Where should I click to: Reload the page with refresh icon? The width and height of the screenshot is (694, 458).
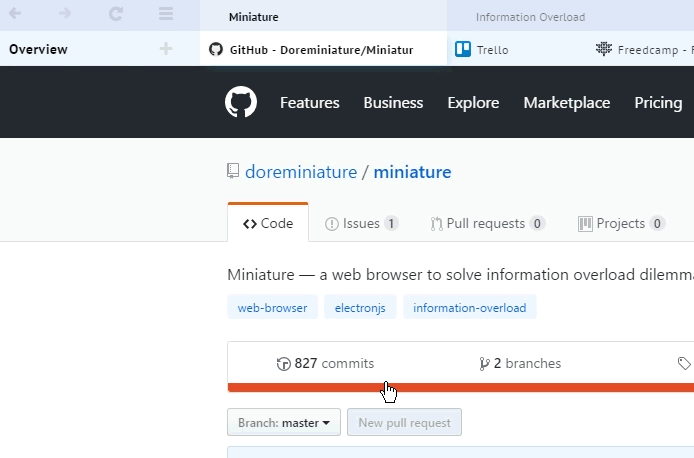[x=116, y=14]
